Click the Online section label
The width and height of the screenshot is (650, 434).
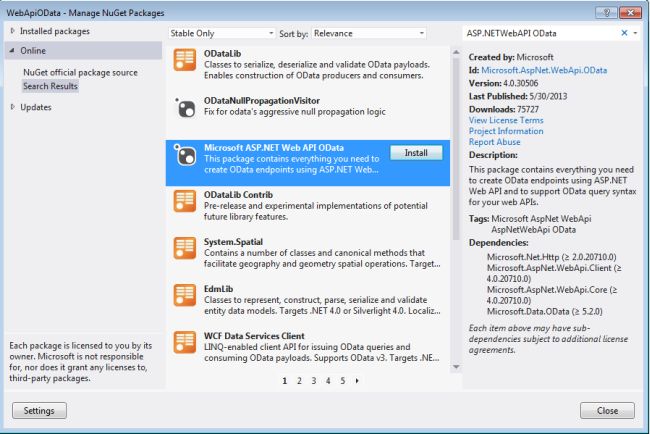[33, 51]
